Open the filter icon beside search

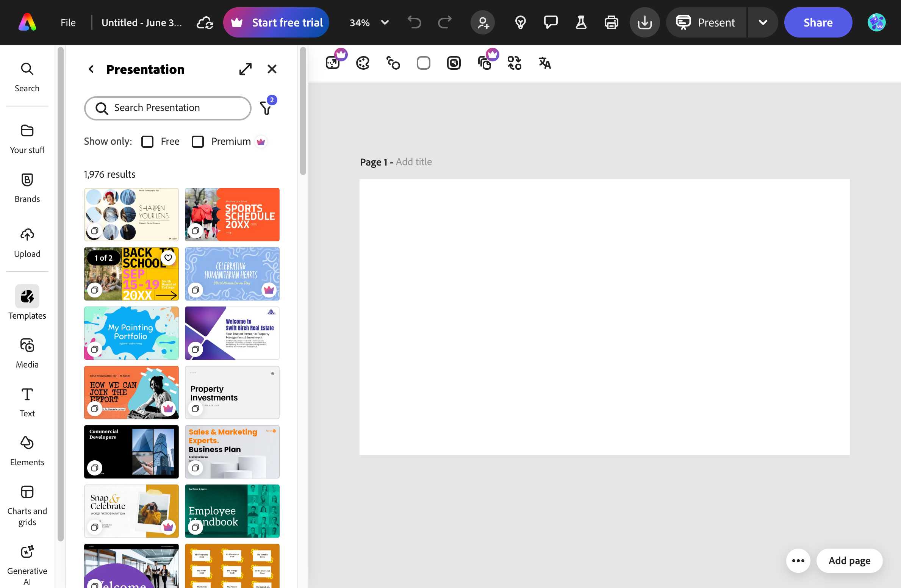coord(266,108)
